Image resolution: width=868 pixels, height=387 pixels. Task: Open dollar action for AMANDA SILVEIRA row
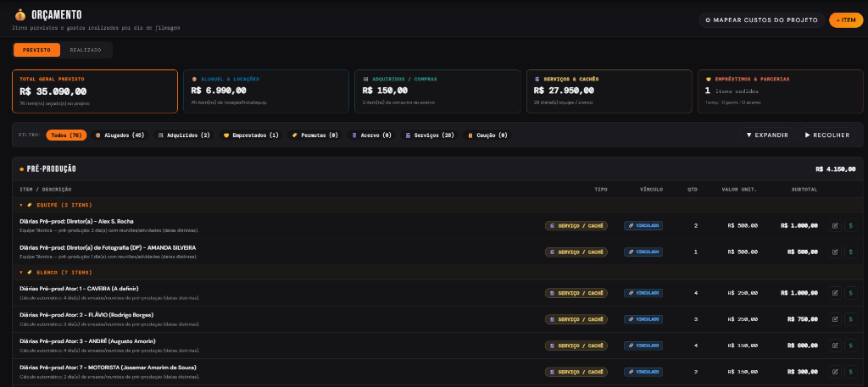point(851,252)
